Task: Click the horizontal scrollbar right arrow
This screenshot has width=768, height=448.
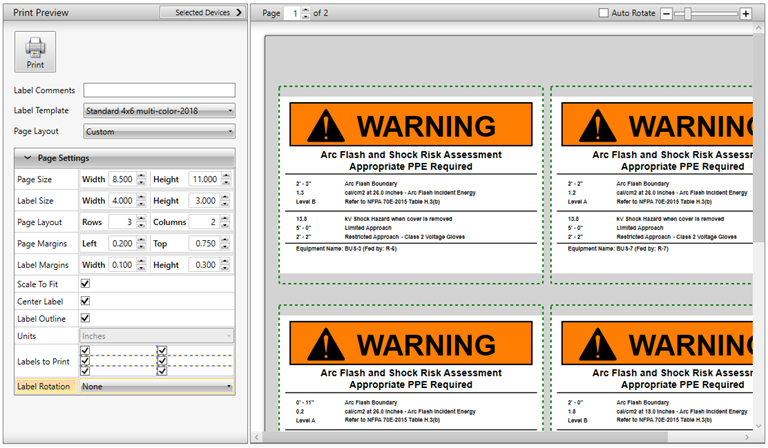Action: pyautogui.click(x=748, y=437)
